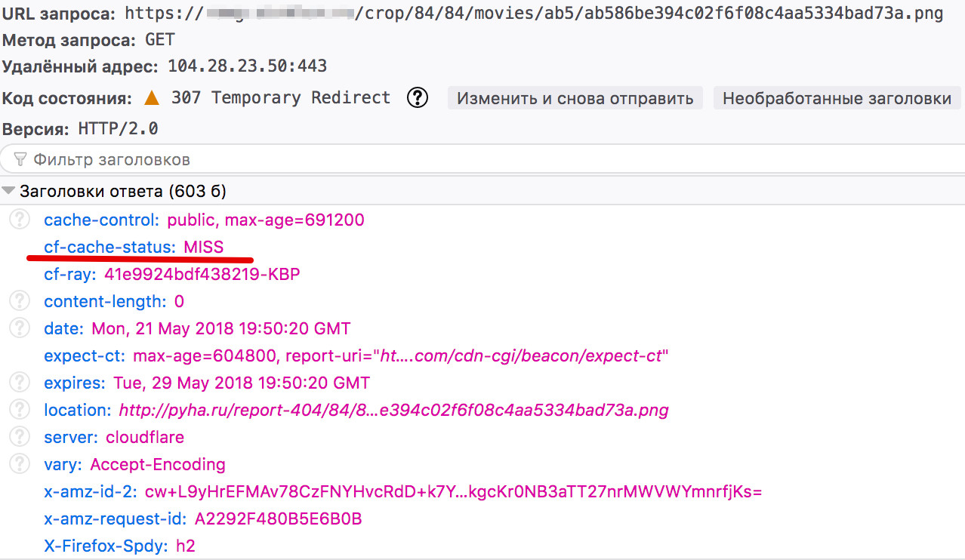Click the help icon beside 307 Temporary Redirect
This screenshot has height=560, width=965.
[x=417, y=98]
